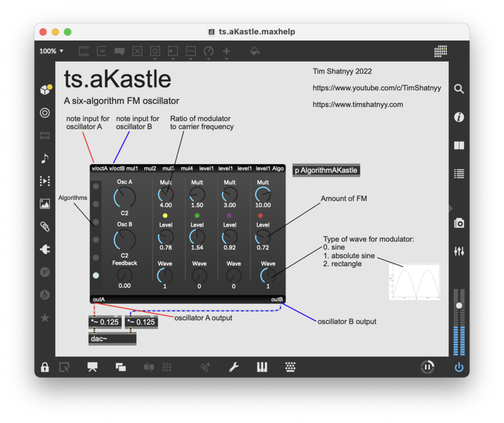Open the Images browser in left sidebar
The height and width of the screenshot is (423, 504).
[x=45, y=204]
